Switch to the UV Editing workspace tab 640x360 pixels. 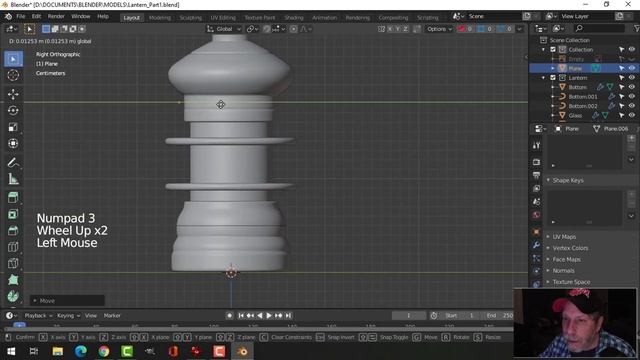(223, 18)
